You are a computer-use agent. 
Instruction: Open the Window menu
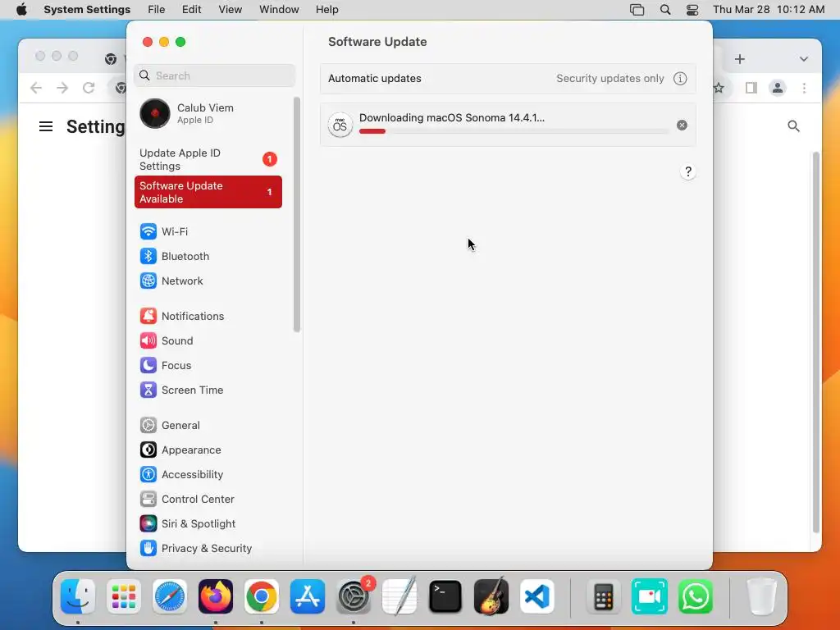279,10
